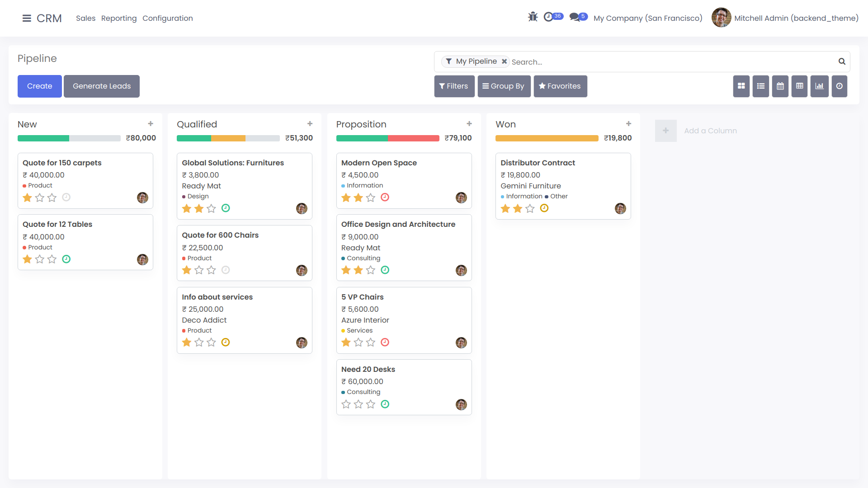Click the Create button
The width and height of the screenshot is (868, 488).
click(x=39, y=86)
